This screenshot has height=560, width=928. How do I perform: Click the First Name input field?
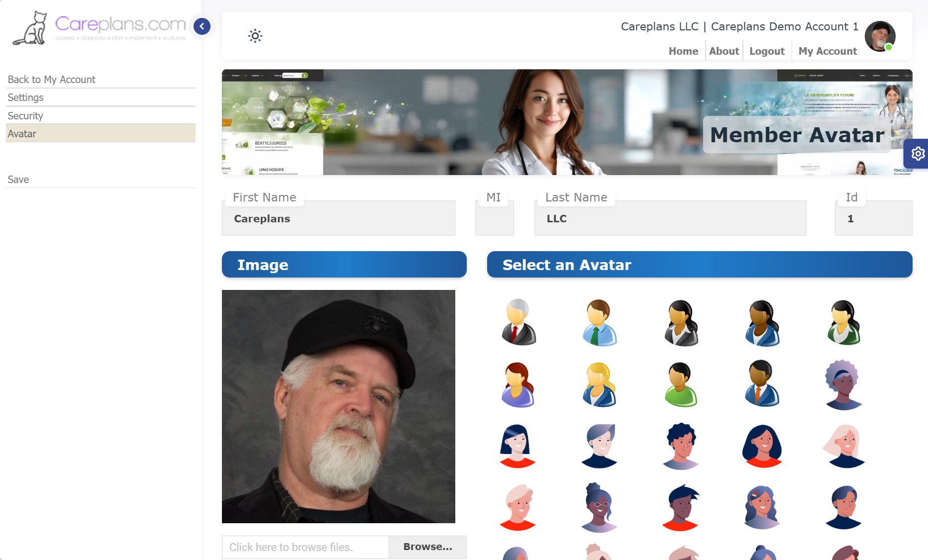pos(338,219)
